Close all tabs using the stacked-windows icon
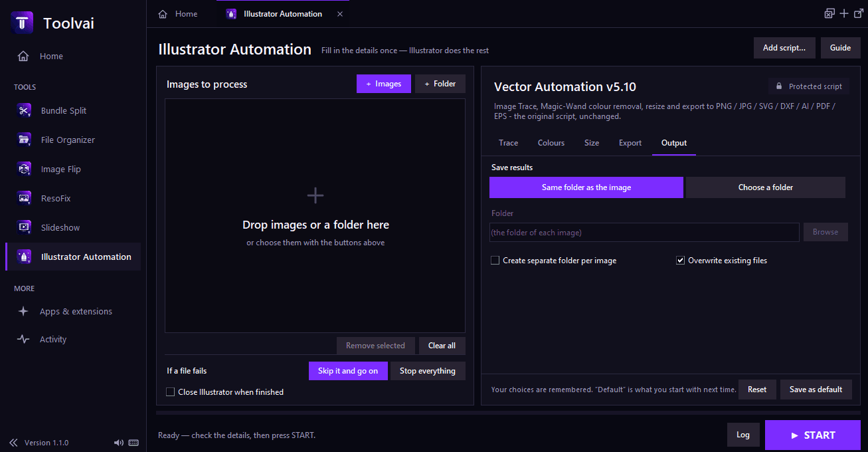 [829, 13]
